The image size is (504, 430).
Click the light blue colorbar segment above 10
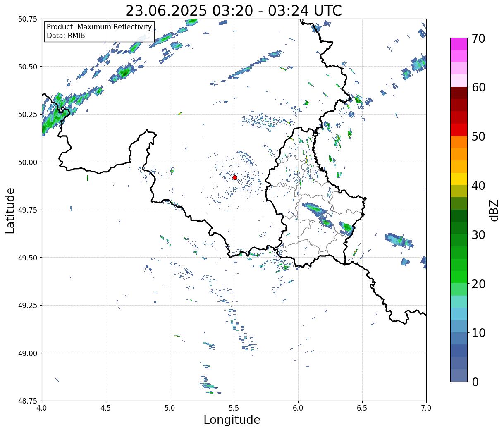pyautogui.click(x=459, y=326)
